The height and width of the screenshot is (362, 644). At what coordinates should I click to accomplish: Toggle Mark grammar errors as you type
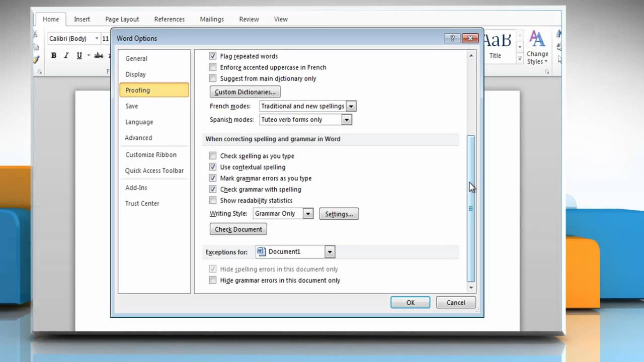pyautogui.click(x=213, y=178)
